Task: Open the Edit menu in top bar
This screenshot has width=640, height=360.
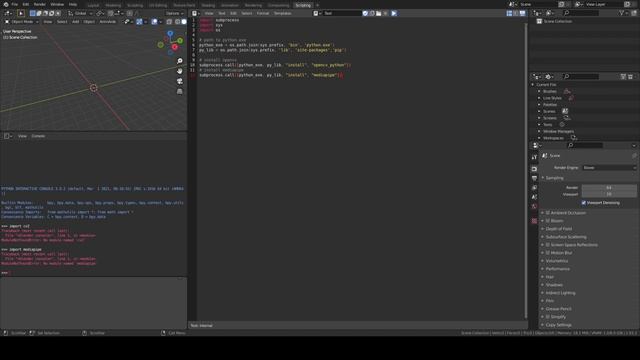Action: click(26, 4)
